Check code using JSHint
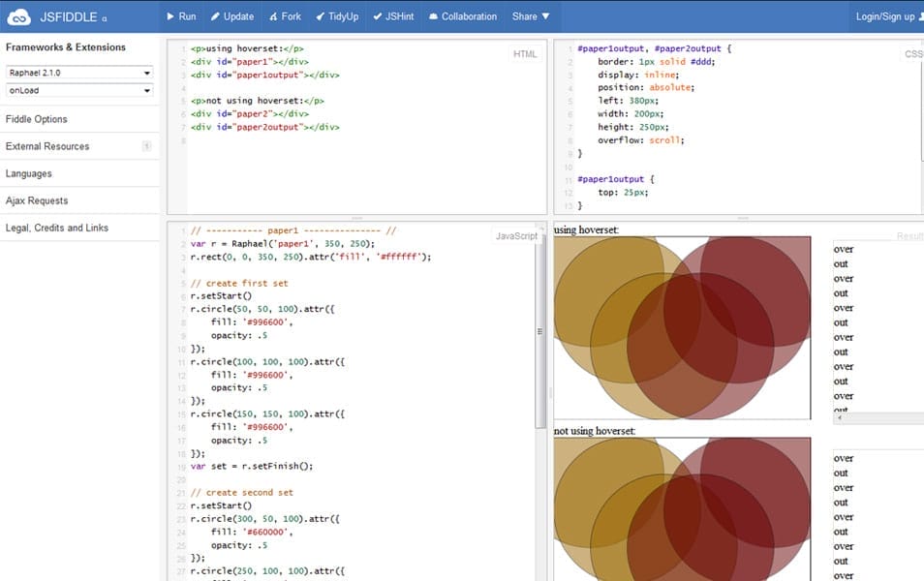This screenshot has width=924, height=581. click(397, 16)
